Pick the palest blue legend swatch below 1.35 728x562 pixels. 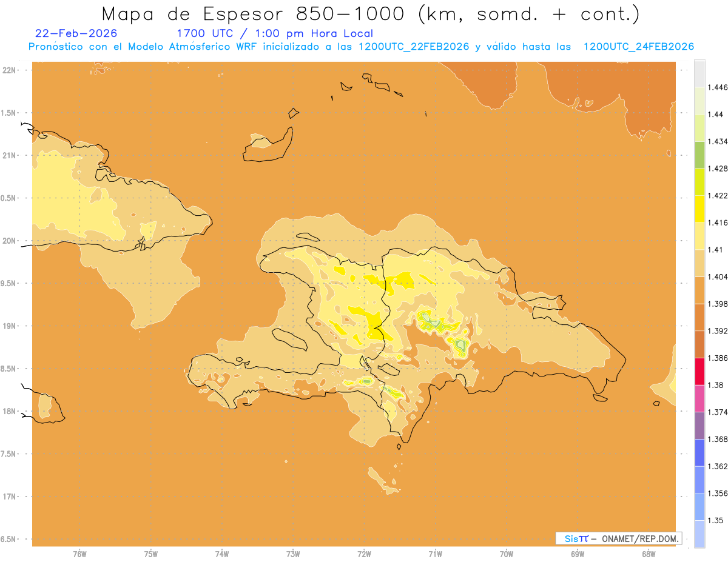click(x=699, y=534)
